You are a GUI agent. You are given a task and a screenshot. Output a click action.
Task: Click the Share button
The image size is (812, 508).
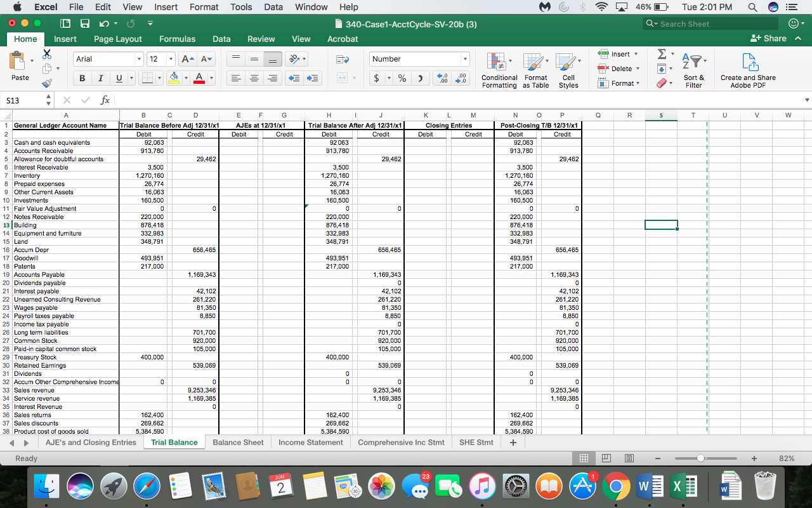click(x=775, y=39)
